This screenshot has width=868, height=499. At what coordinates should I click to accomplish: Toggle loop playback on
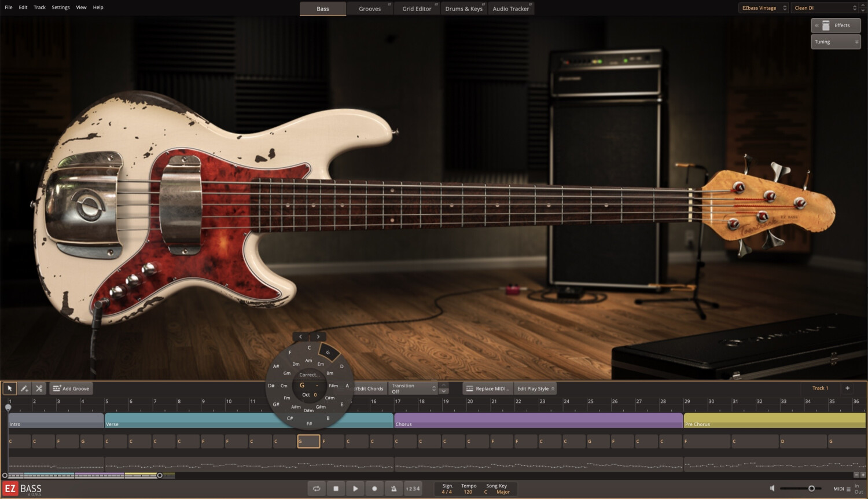[317, 489]
